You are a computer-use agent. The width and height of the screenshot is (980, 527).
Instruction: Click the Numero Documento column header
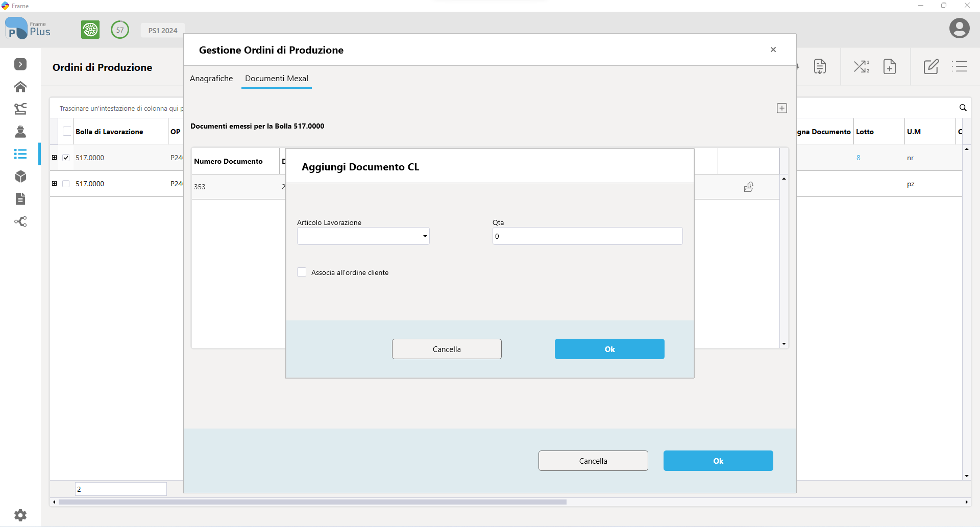[x=235, y=161]
